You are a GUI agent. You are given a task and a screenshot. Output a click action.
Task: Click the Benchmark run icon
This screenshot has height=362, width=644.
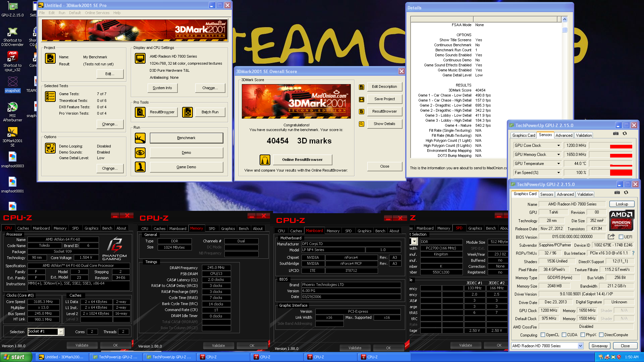point(140,138)
